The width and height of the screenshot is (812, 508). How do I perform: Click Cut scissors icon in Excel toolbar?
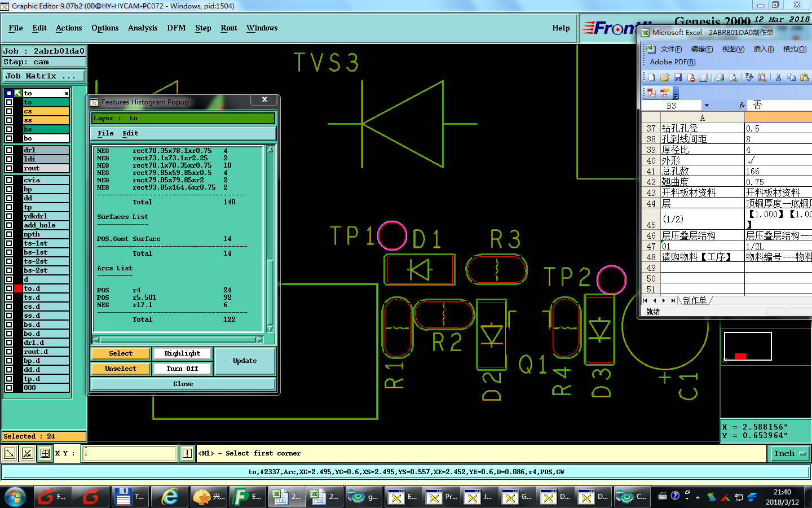[778, 77]
